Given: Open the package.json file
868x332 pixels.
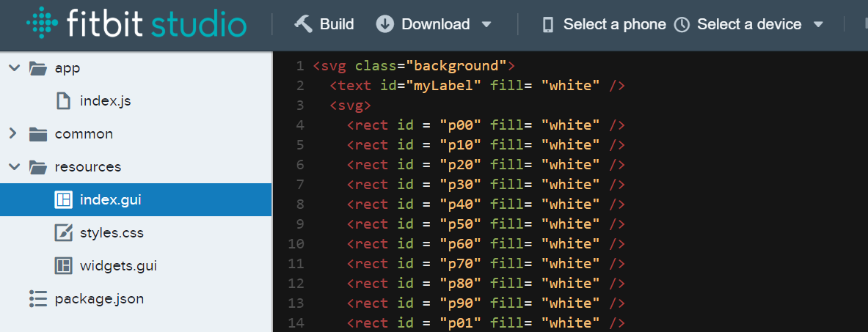Looking at the screenshot, I should click(x=100, y=299).
